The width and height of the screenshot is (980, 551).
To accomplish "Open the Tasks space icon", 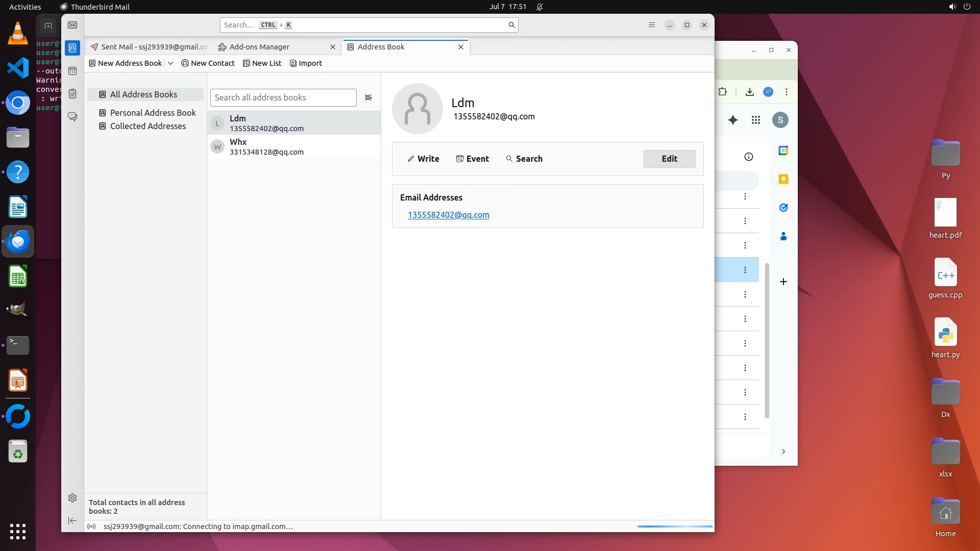I will (72, 94).
